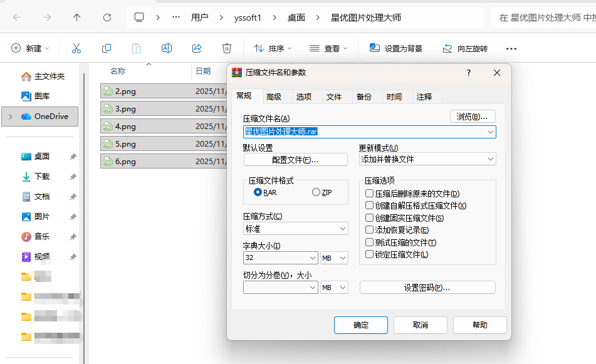596x364 pixels.
Task: Click yssoft1 in address breadcrumb
Action: [248, 18]
